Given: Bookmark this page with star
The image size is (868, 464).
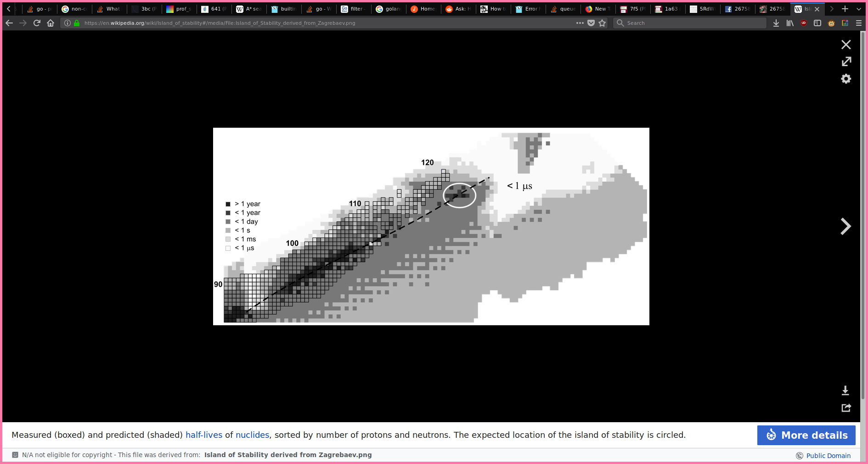Looking at the screenshot, I should tap(603, 23).
